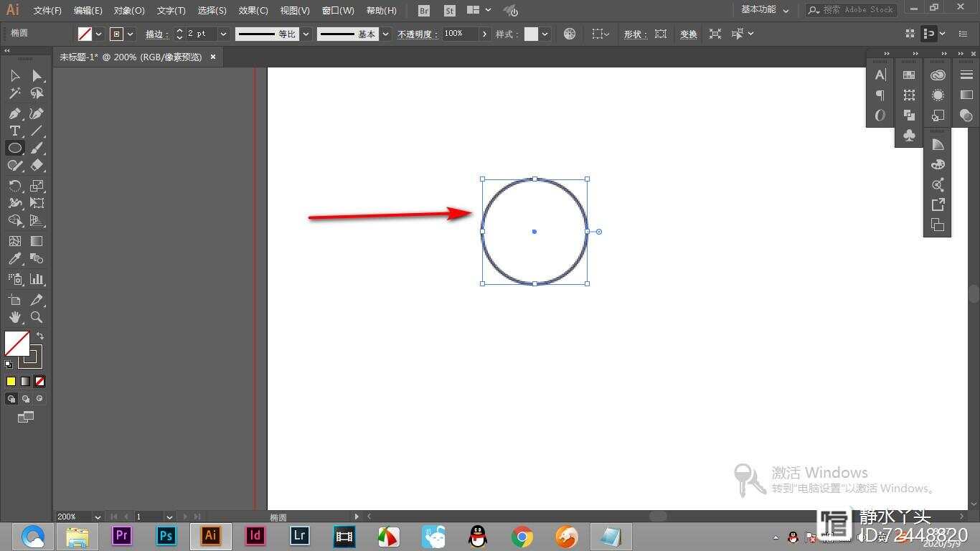Select the Curvature tool
The width and height of the screenshot is (980, 551).
click(x=37, y=113)
